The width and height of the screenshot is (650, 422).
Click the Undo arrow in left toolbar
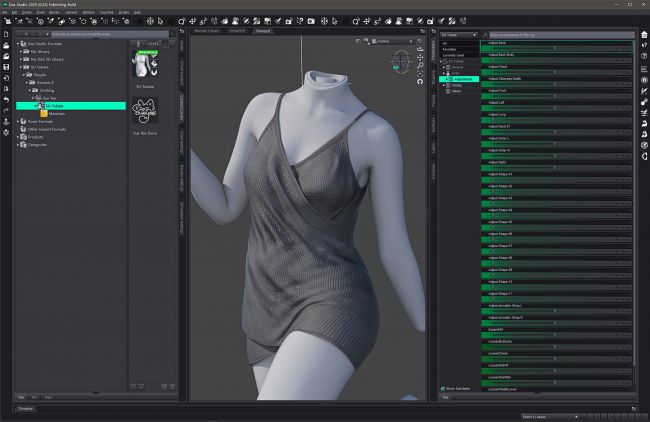6,100
